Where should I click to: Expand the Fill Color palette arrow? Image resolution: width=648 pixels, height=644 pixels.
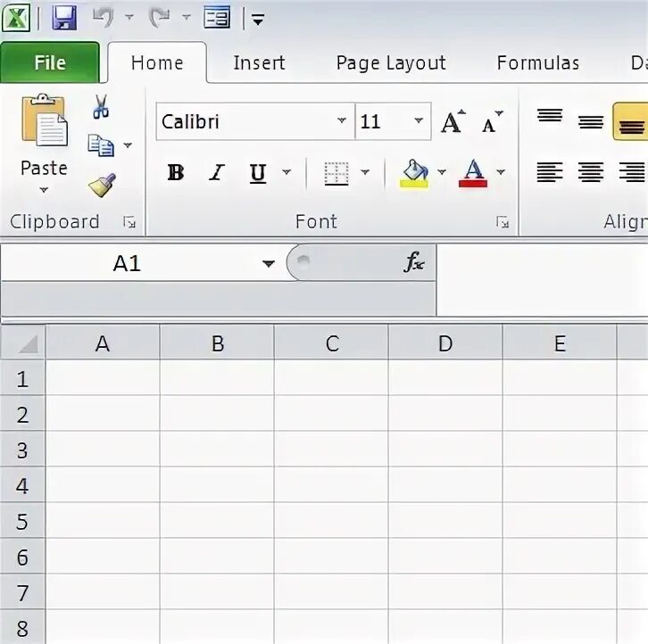point(442,172)
